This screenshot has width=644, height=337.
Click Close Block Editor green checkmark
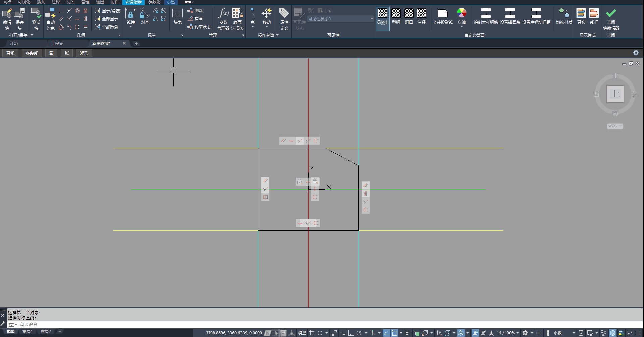[611, 19]
